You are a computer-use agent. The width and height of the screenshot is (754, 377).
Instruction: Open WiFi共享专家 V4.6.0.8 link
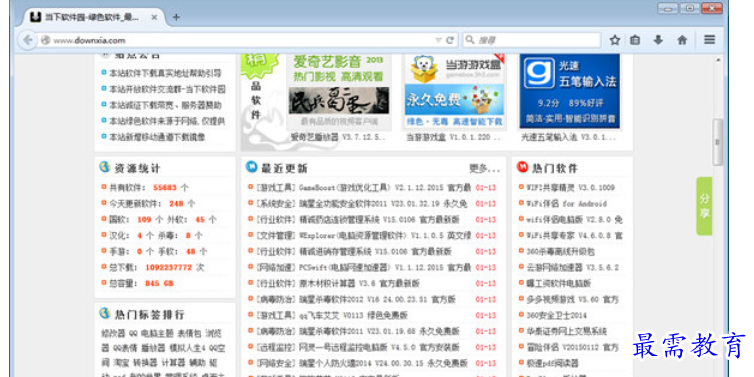pos(574,235)
